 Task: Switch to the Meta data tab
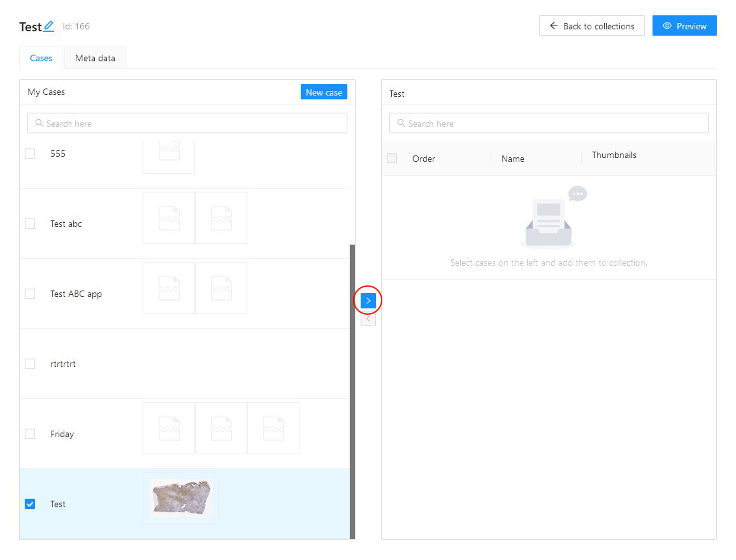click(x=95, y=58)
